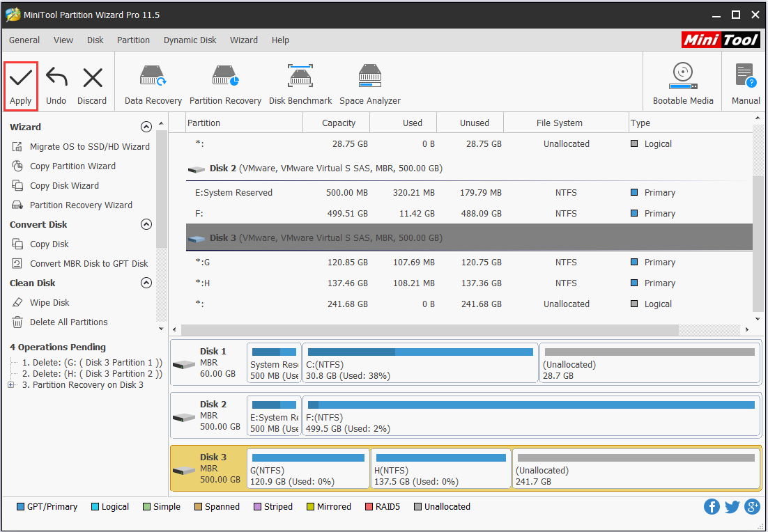Click the G(NTFS) block in the disk map

(308, 469)
